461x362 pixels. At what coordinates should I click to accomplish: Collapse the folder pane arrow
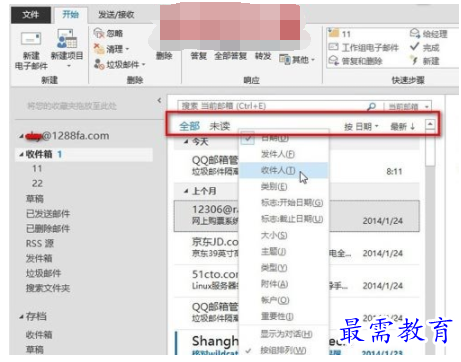[159, 100]
